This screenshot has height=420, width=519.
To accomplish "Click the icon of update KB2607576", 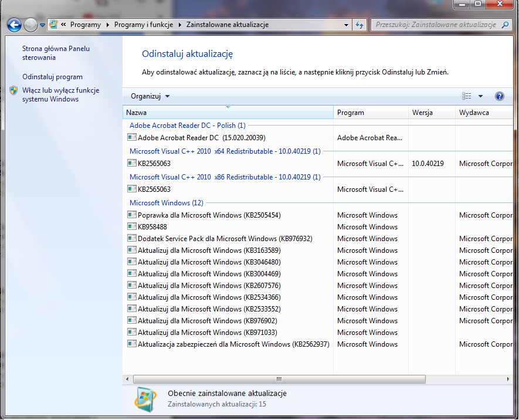I will pyautogui.click(x=132, y=285).
